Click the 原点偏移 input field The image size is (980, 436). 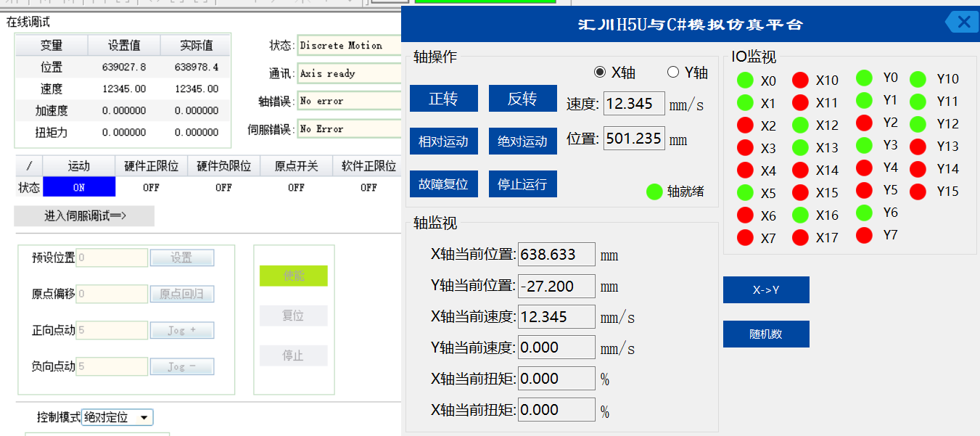click(112, 294)
